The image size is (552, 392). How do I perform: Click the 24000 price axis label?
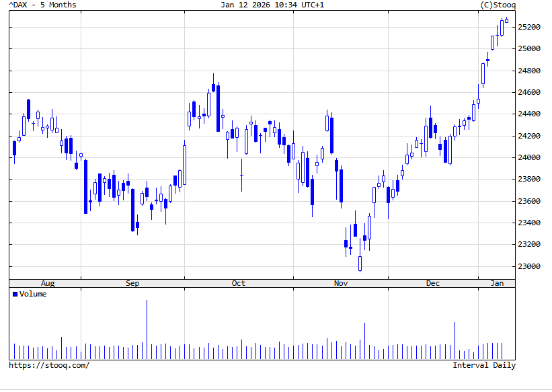click(x=528, y=157)
